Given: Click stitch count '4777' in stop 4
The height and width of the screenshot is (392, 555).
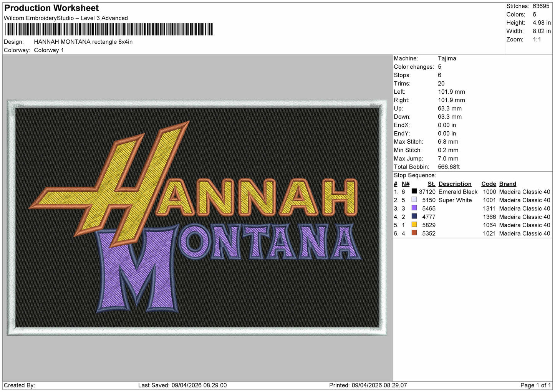Looking at the screenshot, I should pos(429,217).
